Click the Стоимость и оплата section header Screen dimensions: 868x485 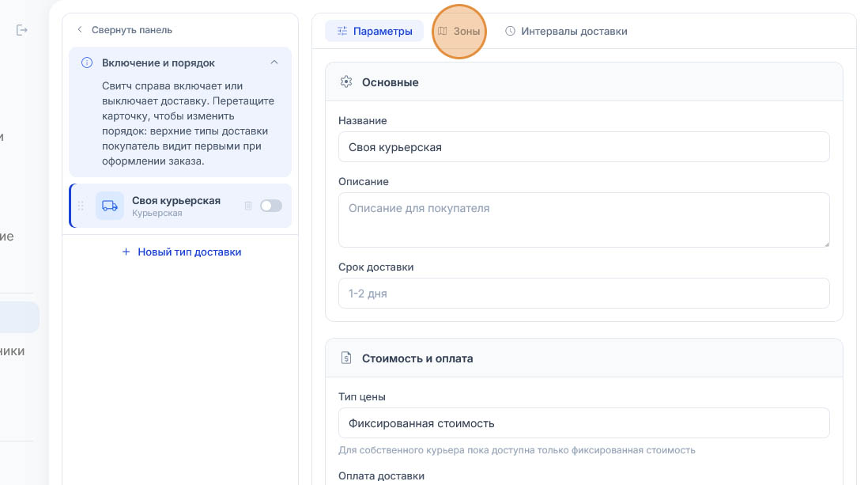(x=583, y=358)
